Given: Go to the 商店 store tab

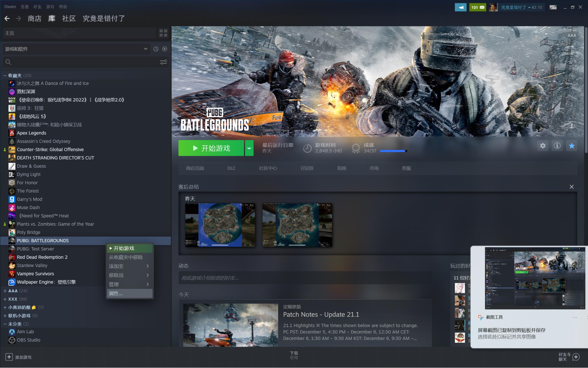Looking at the screenshot, I should tap(34, 18).
